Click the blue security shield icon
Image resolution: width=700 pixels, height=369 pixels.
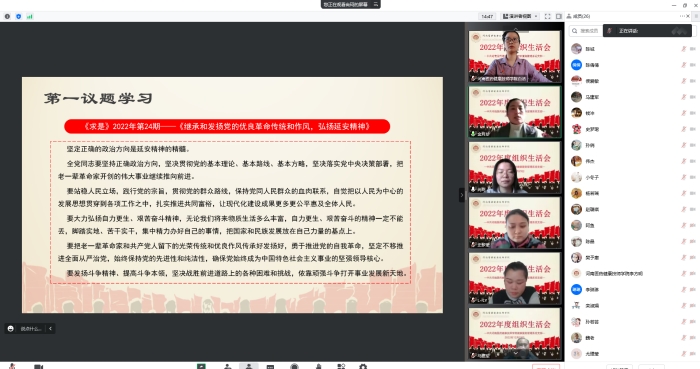pos(18,17)
